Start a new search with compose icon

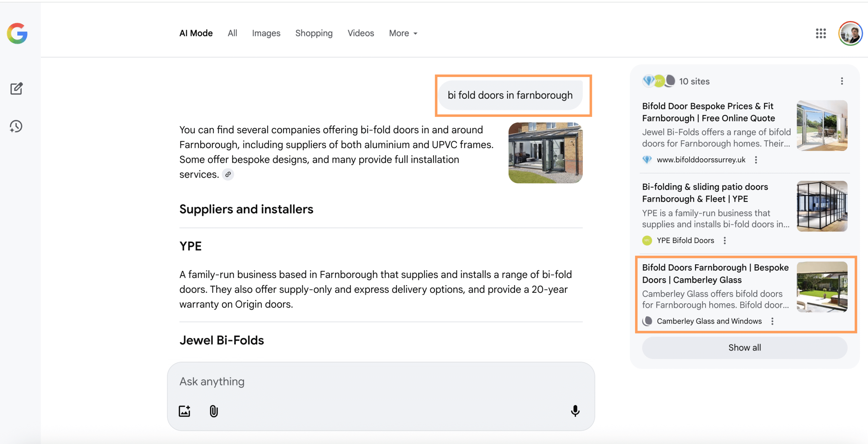point(16,89)
